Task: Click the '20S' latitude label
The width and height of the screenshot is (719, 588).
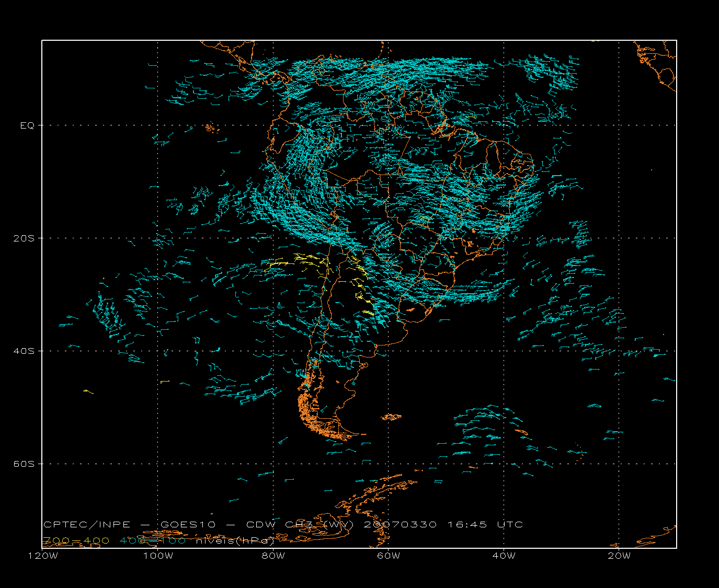Action: pyautogui.click(x=24, y=238)
